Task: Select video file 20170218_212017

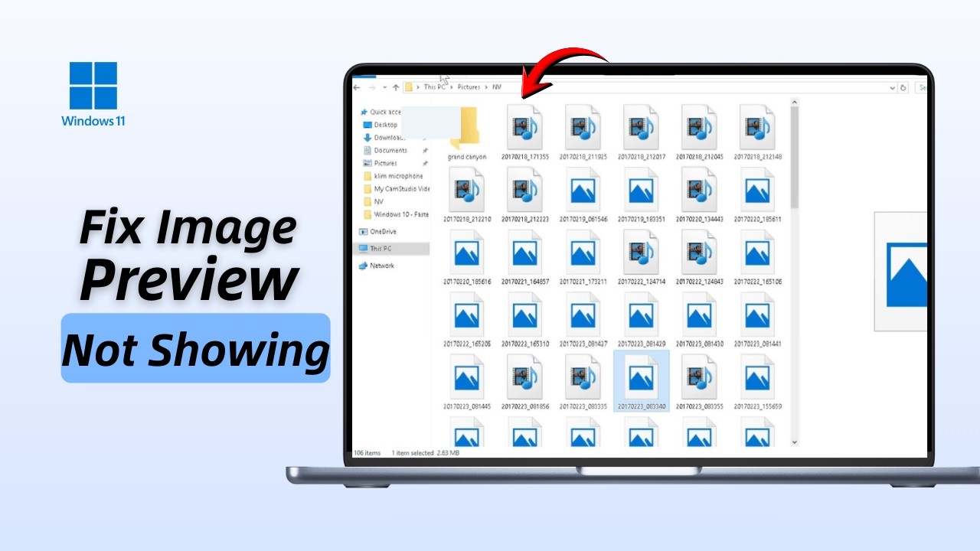Action: pyautogui.click(x=641, y=132)
